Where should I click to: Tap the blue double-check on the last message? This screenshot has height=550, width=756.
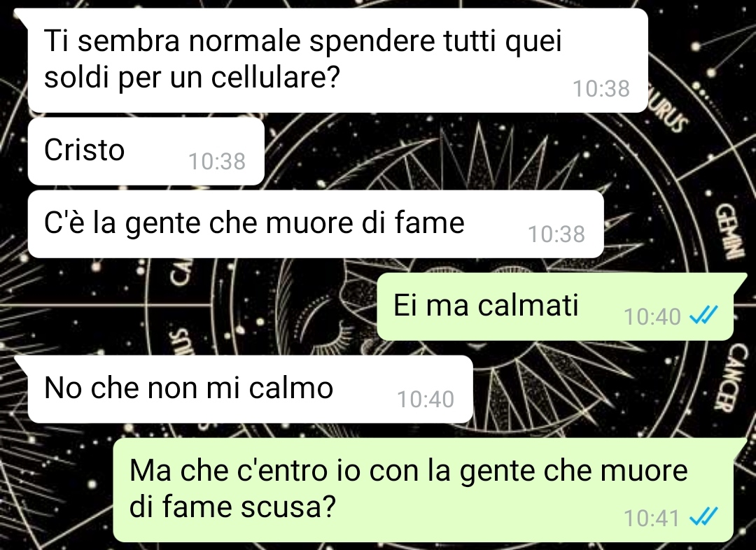click(703, 518)
